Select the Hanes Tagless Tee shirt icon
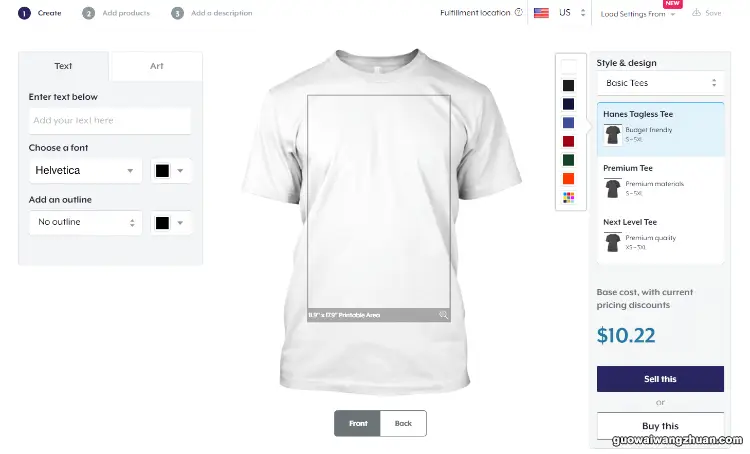 613,135
